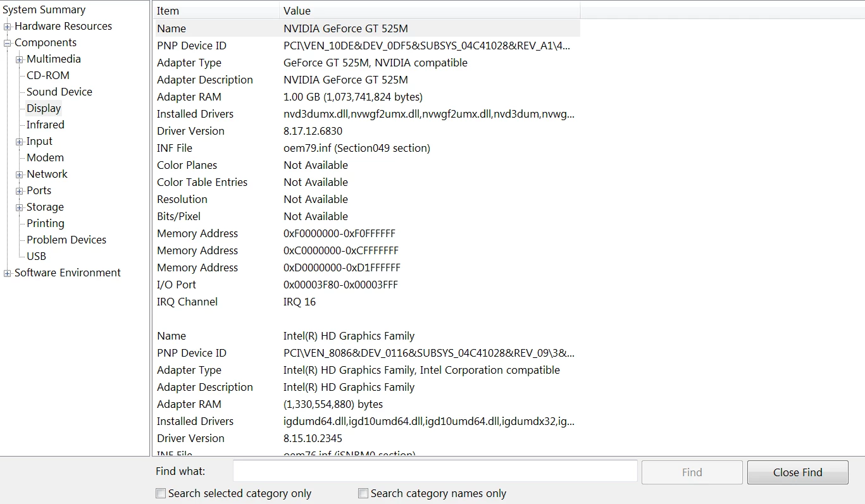Expand the Software Environment node
865x504 pixels.
[x=8, y=273]
